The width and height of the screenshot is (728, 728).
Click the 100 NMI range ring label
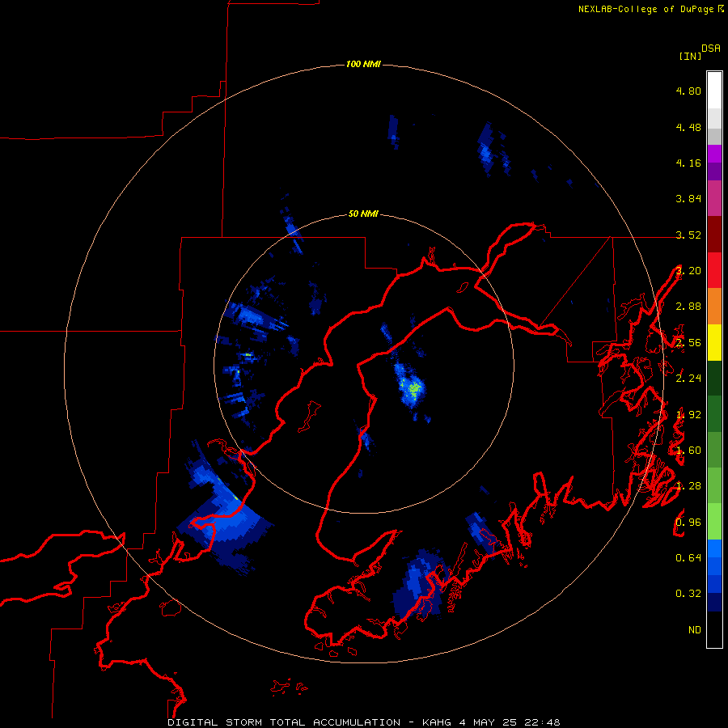[363, 64]
